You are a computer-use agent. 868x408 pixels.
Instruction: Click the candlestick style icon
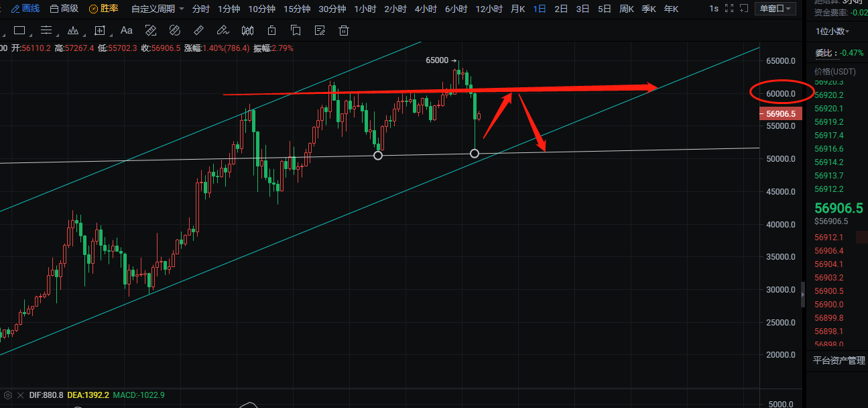click(247, 30)
